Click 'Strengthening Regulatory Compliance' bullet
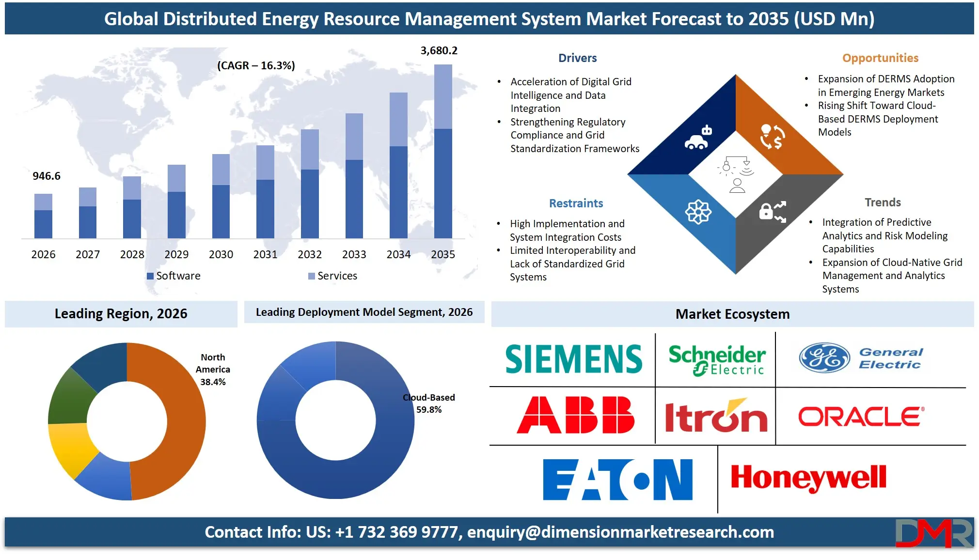Viewport: 979px width, 560px height. coord(575,136)
